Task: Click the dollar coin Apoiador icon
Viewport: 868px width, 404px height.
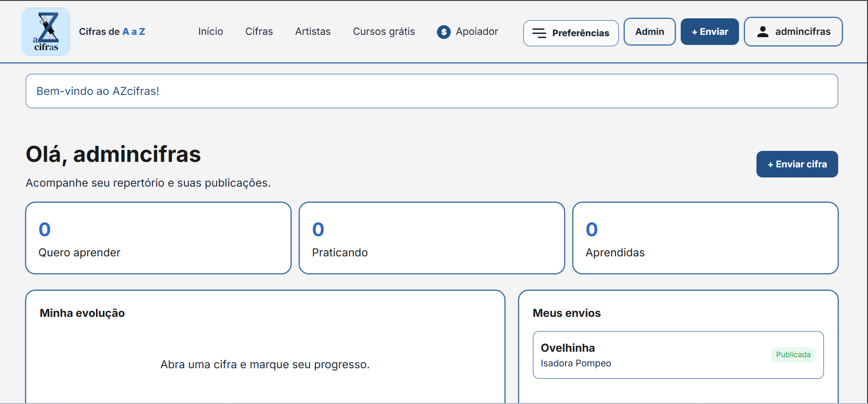Action: tap(443, 32)
